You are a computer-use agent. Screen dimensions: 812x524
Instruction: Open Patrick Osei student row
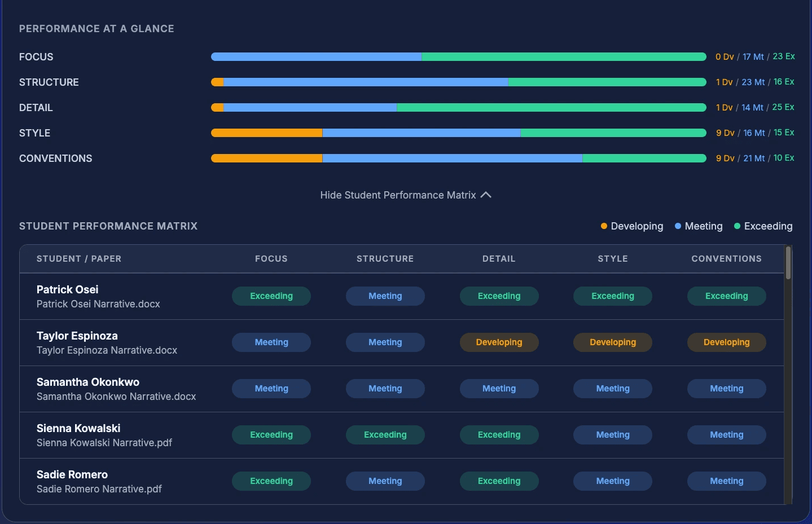[x=402, y=296]
